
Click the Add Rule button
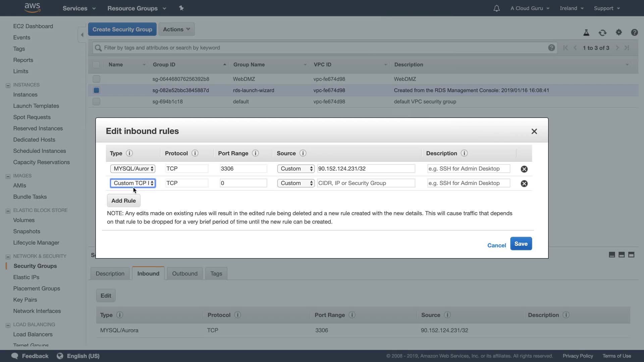123,201
